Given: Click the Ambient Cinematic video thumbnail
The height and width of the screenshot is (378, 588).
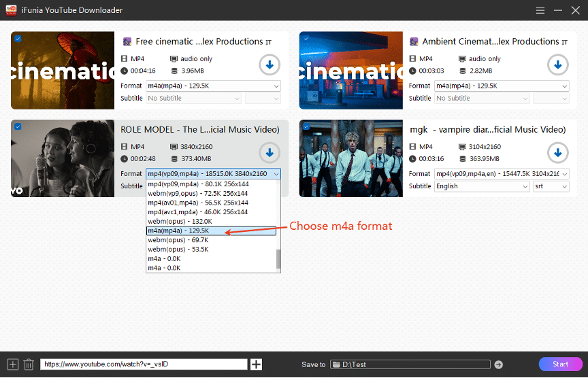Looking at the screenshot, I should (351, 71).
